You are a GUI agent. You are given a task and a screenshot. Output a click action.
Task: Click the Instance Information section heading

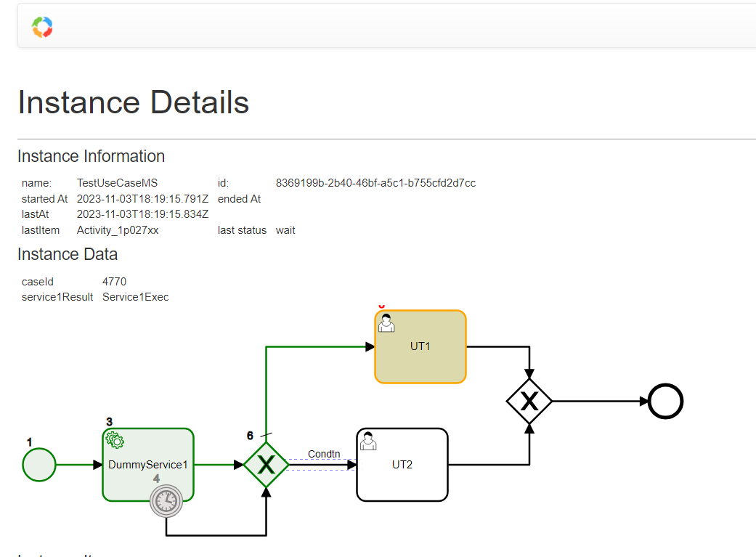(92, 156)
